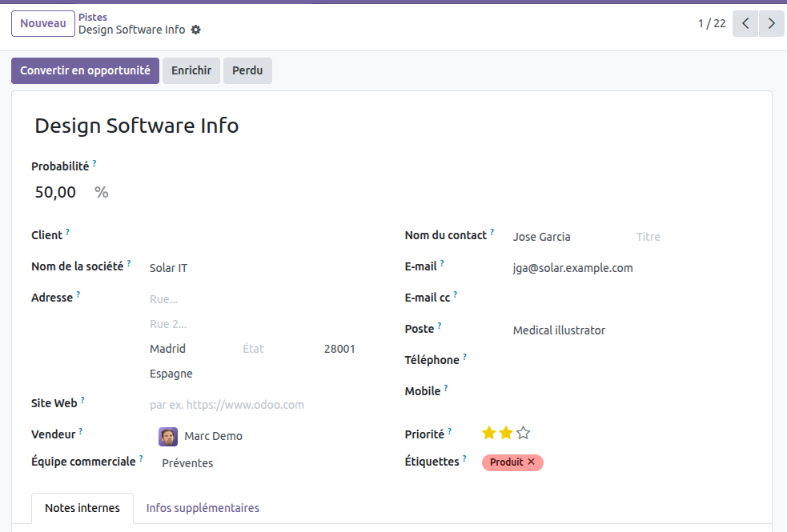Show help icon next to Équipe commerciale

pyautogui.click(x=142, y=458)
